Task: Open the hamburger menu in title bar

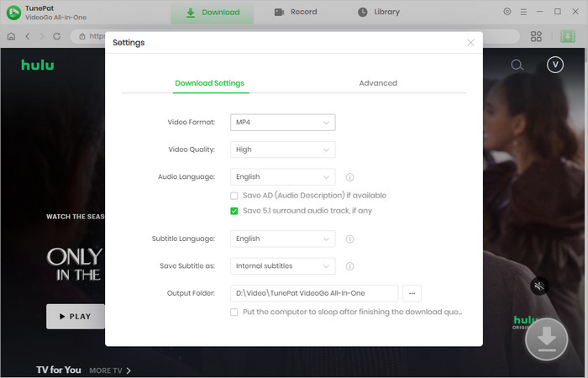Action: [523, 12]
